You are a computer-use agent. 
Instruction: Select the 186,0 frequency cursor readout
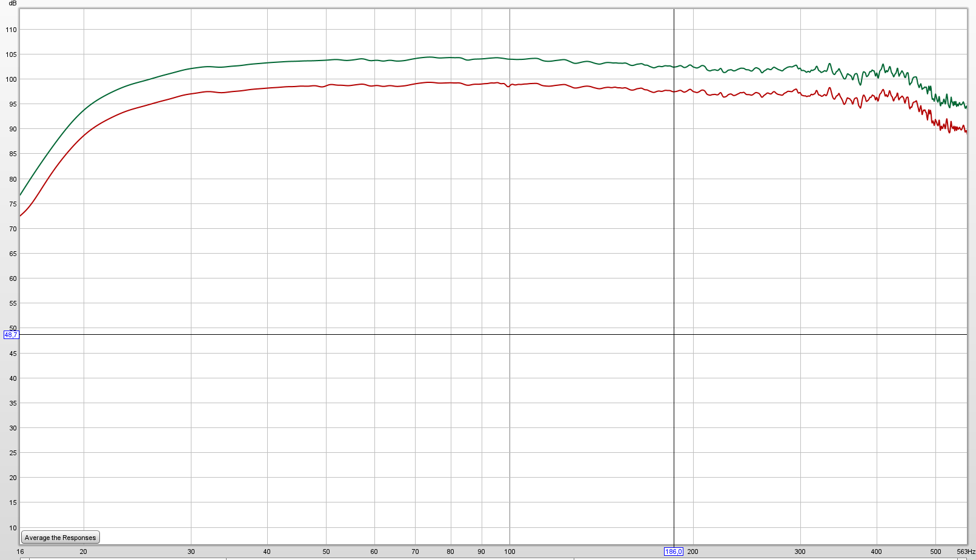pyautogui.click(x=673, y=552)
